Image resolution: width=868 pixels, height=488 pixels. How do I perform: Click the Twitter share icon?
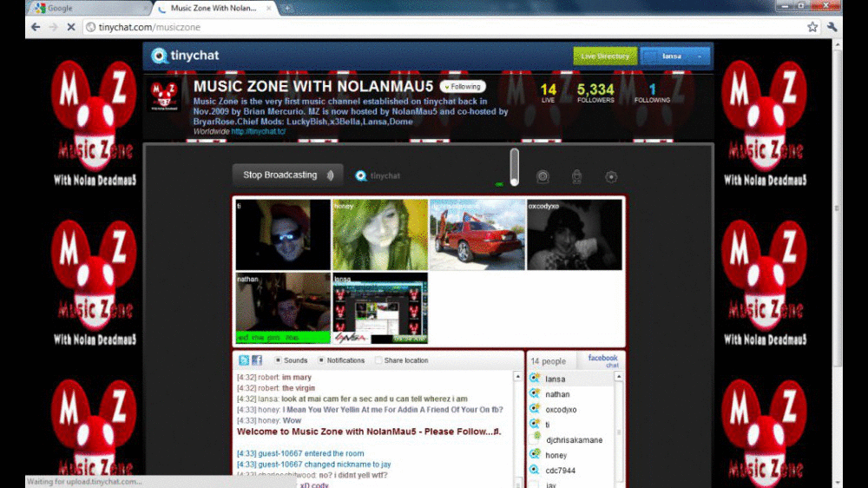point(244,360)
